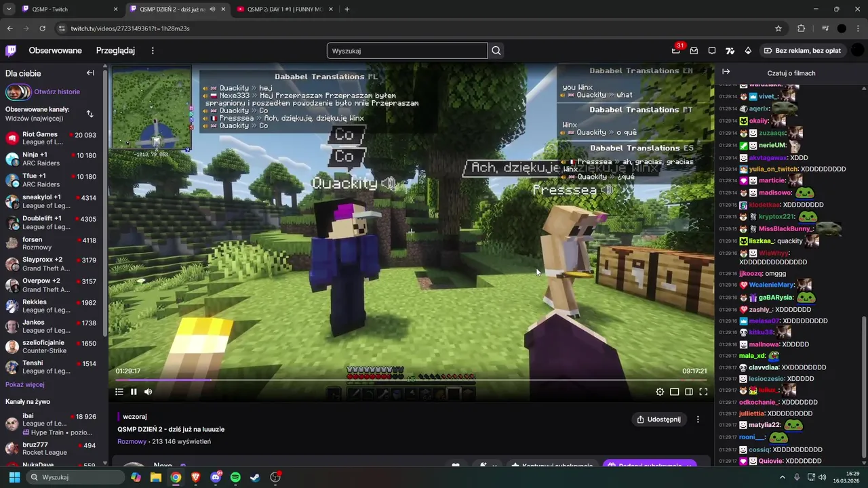Open ibai live channel in sidebar
Image resolution: width=868 pixels, height=488 pixels.
(x=51, y=424)
